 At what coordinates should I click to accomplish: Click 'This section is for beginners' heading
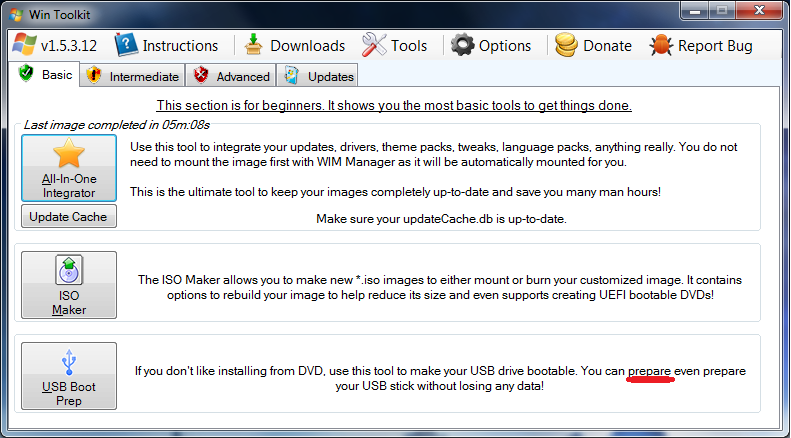click(394, 105)
